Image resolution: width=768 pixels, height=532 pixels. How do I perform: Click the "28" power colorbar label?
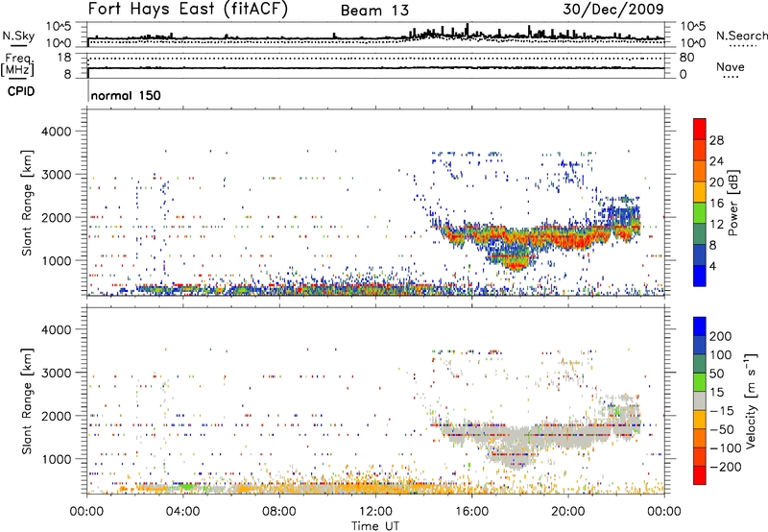click(716, 140)
